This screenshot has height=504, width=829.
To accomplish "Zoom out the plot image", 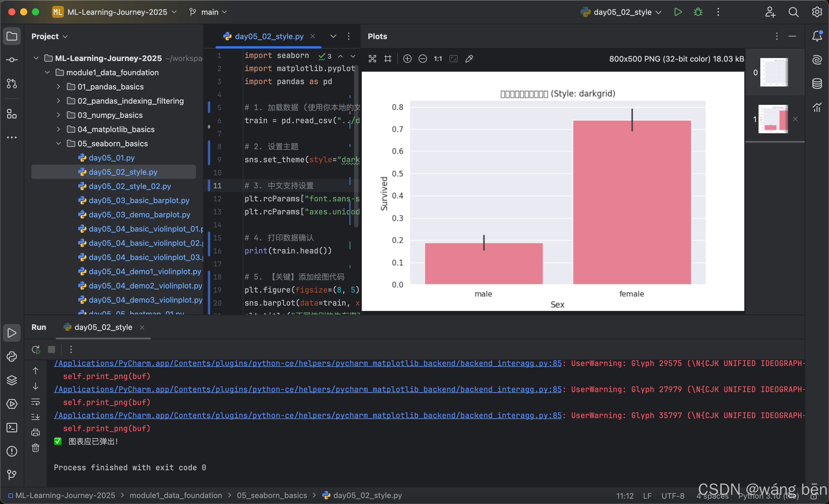I will (422, 59).
